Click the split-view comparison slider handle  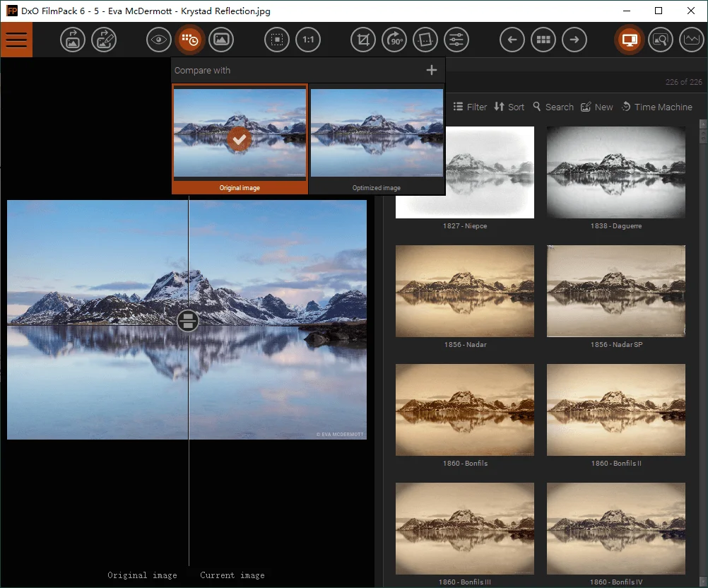coord(188,321)
